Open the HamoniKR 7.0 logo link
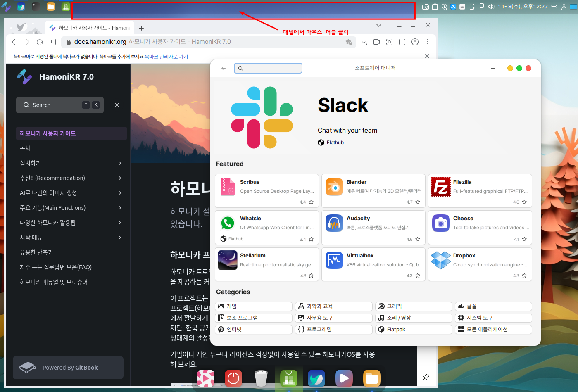Viewport: 578px width, 392px height. [55, 77]
